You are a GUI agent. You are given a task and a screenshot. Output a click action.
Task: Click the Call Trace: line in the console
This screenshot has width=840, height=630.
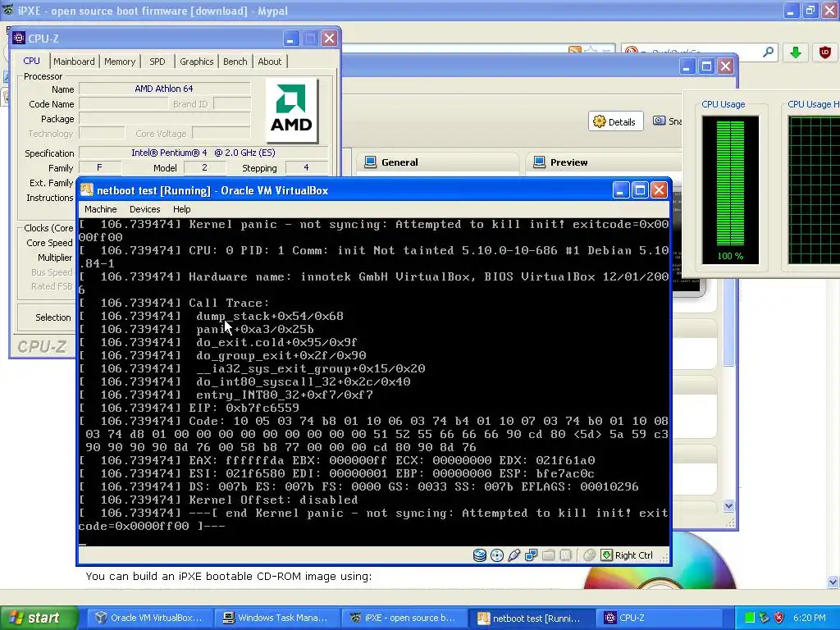click(x=229, y=303)
